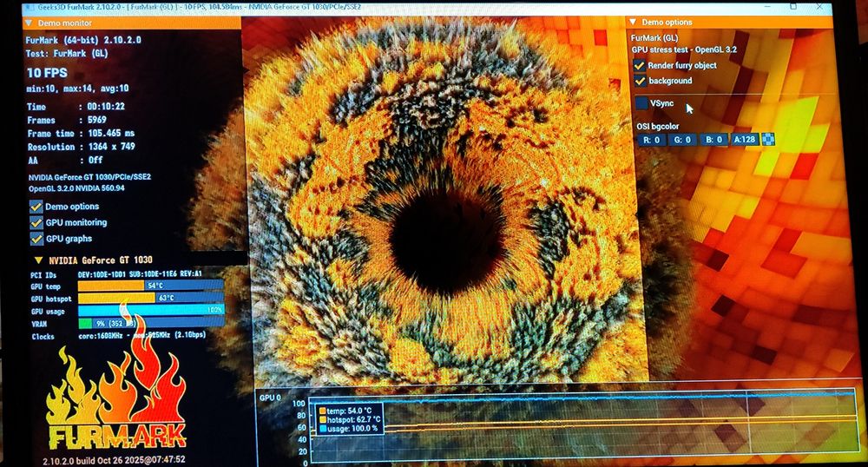The width and height of the screenshot is (868, 467).
Task: Click the AA Off value
Action: (95, 160)
